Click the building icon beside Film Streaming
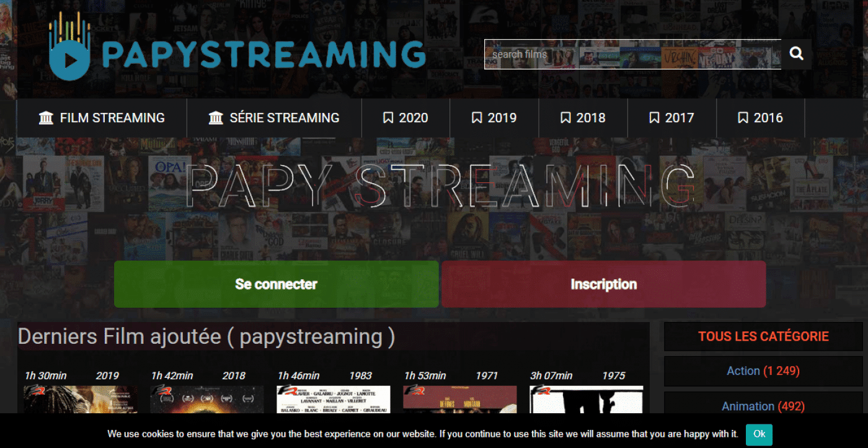Screen dimensions: 868x448 46,118
